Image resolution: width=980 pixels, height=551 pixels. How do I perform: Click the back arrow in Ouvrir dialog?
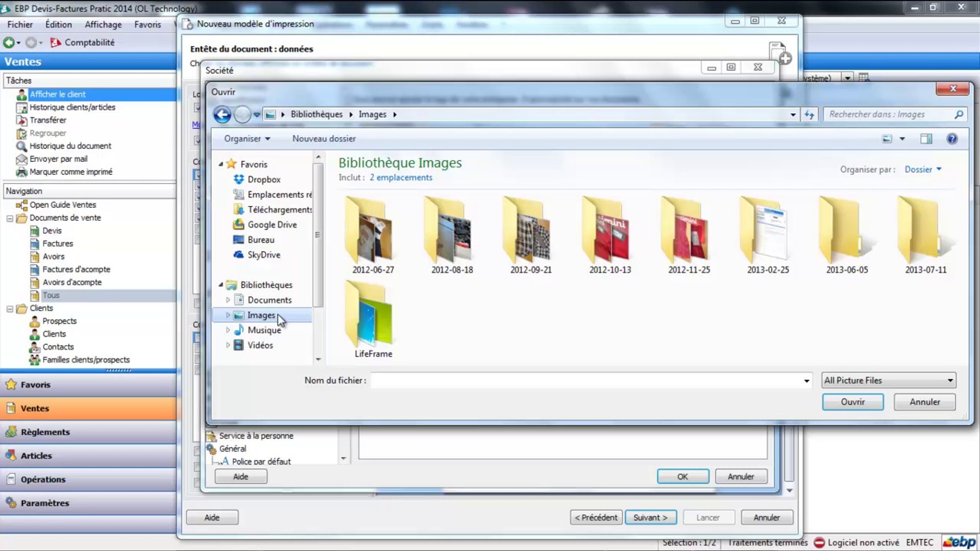tap(222, 114)
